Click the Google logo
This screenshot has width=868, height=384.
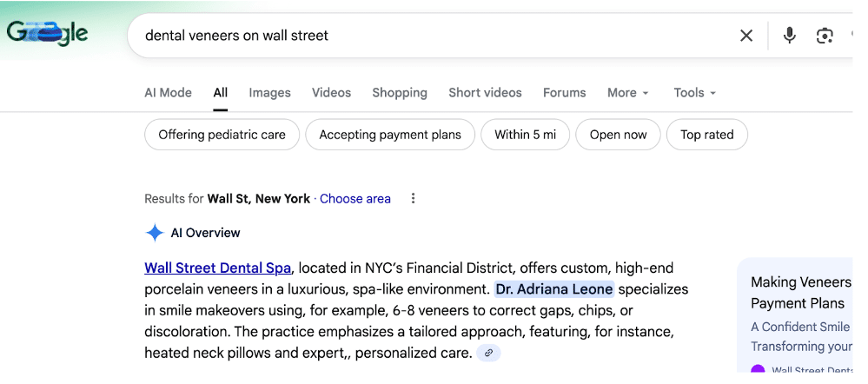click(x=48, y=35)
